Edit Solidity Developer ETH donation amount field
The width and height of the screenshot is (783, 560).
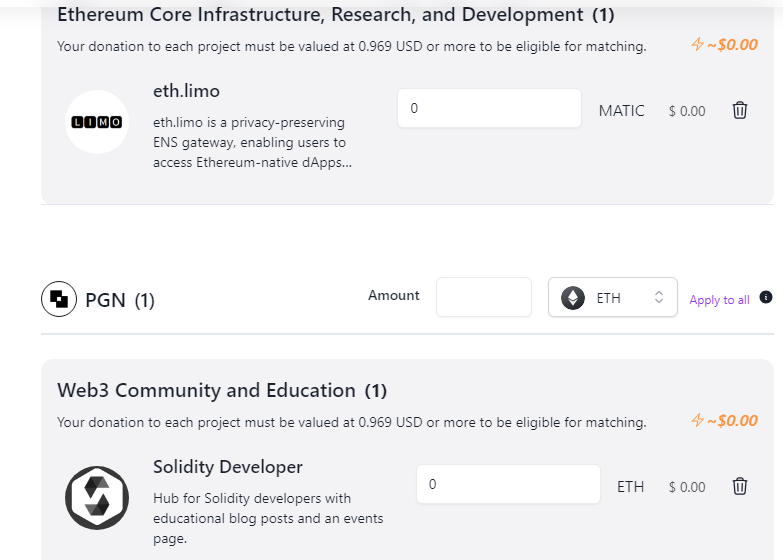pos(508,484)
